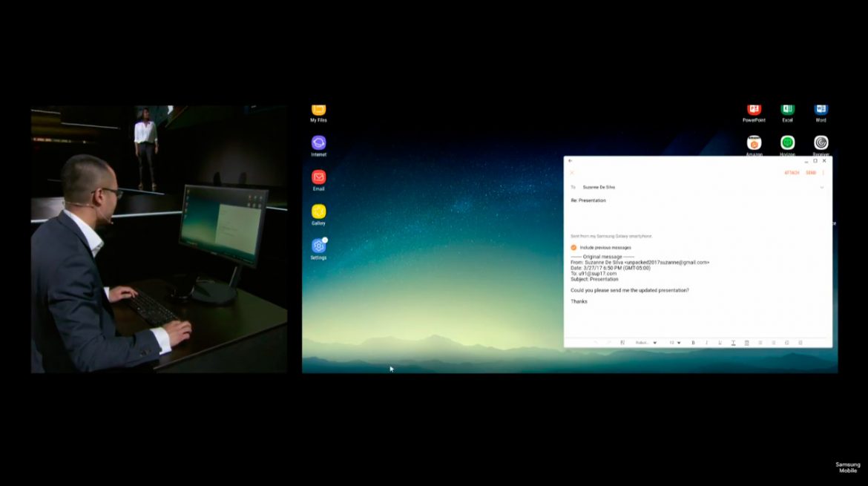The height and width of the screenshot is (486, 868).
Task: Toggle bold formatting in email toolbar
Action: (693, 343)
